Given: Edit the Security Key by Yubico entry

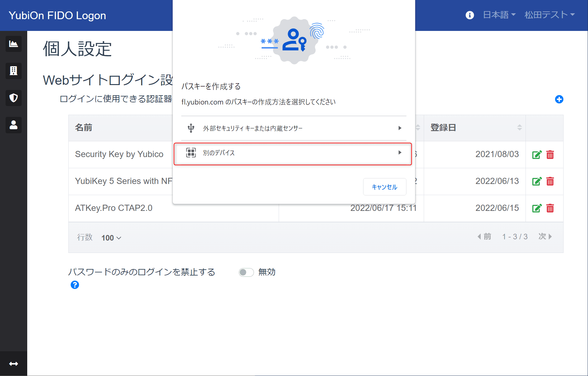Looking at the screenshot, I should (x=537, y=154).
